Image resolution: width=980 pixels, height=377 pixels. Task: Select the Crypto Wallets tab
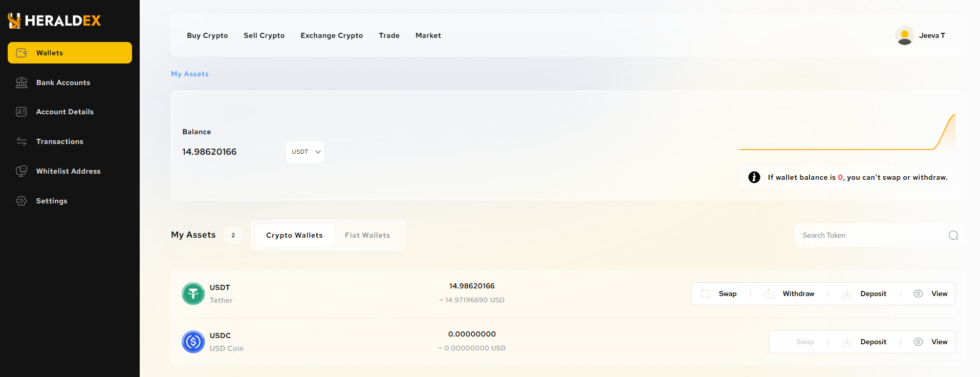click(x=294, y=235)
